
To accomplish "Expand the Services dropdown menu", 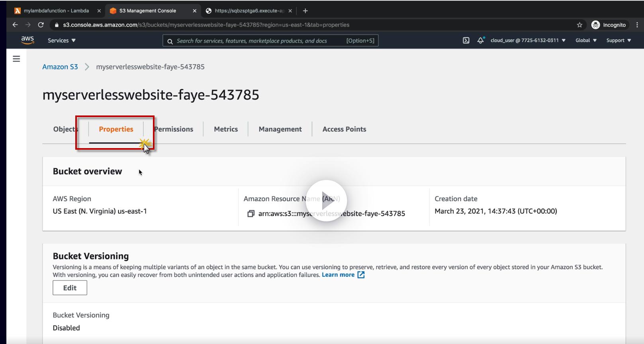I will tap(62, 40).
